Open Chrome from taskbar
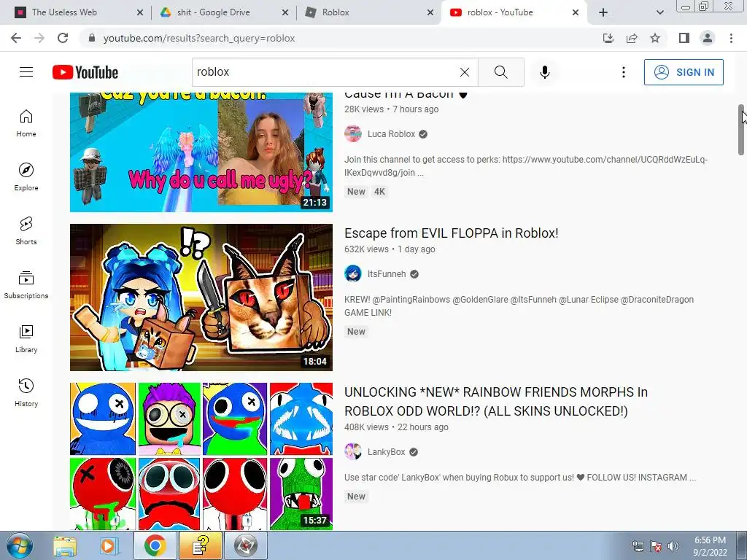The image size is (747, 560). coord(155,545)
